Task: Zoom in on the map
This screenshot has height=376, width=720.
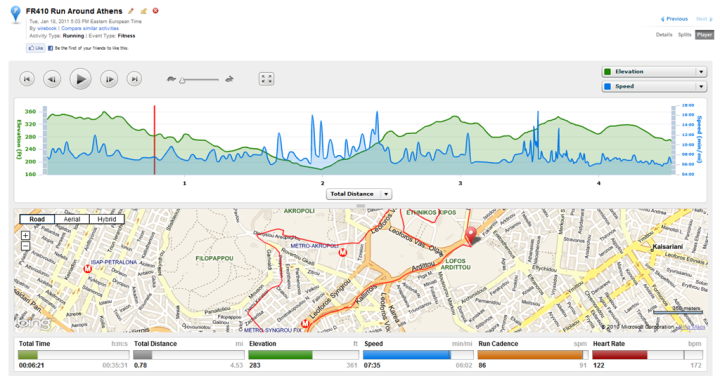Action: tap(25, 235)
